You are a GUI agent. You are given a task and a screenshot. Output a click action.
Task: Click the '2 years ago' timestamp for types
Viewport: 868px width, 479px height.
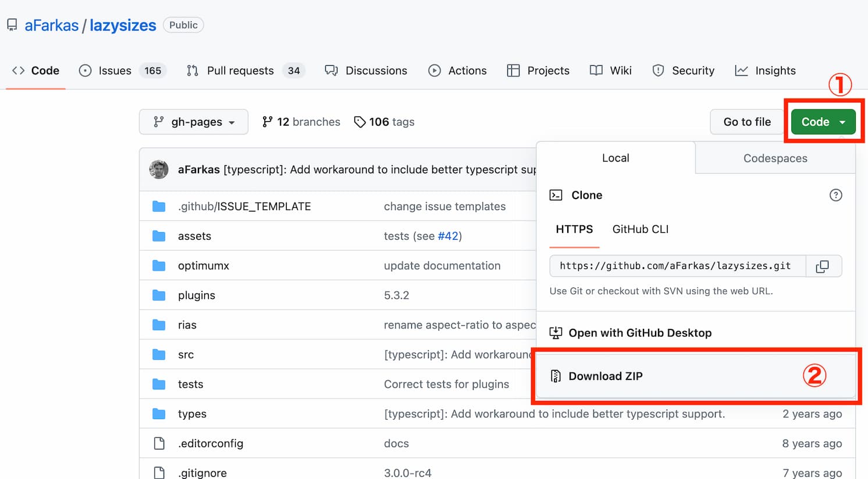[x=812, y=414]
